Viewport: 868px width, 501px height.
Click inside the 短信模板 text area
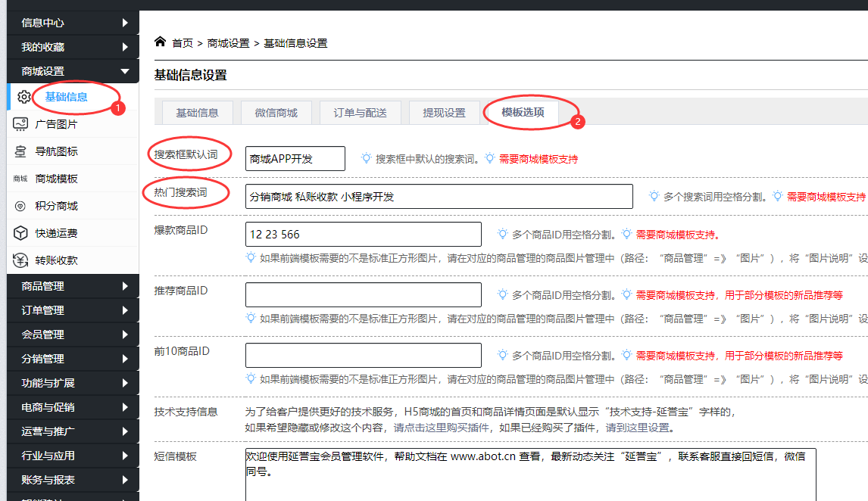(x=530, y=475)
